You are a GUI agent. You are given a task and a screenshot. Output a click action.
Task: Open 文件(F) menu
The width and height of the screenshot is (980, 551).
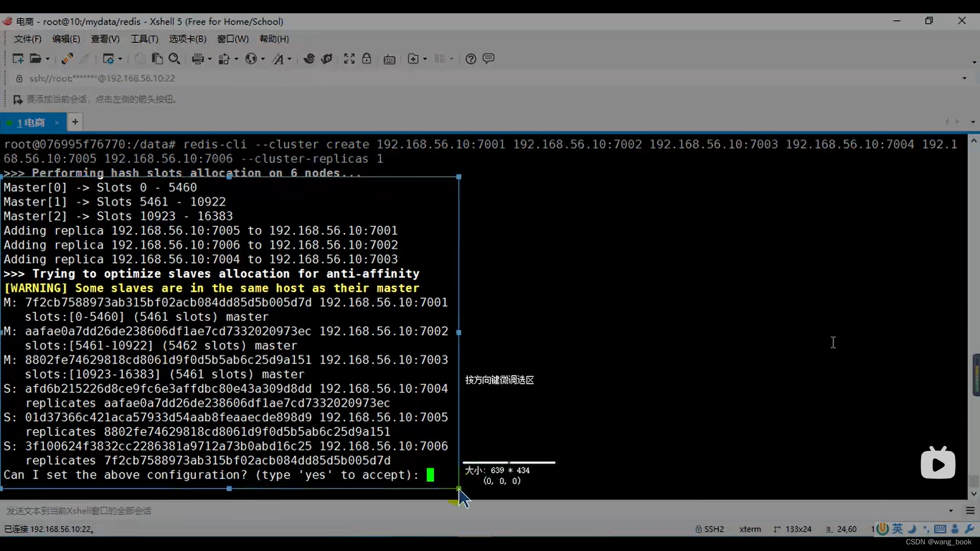pos(27,38)
